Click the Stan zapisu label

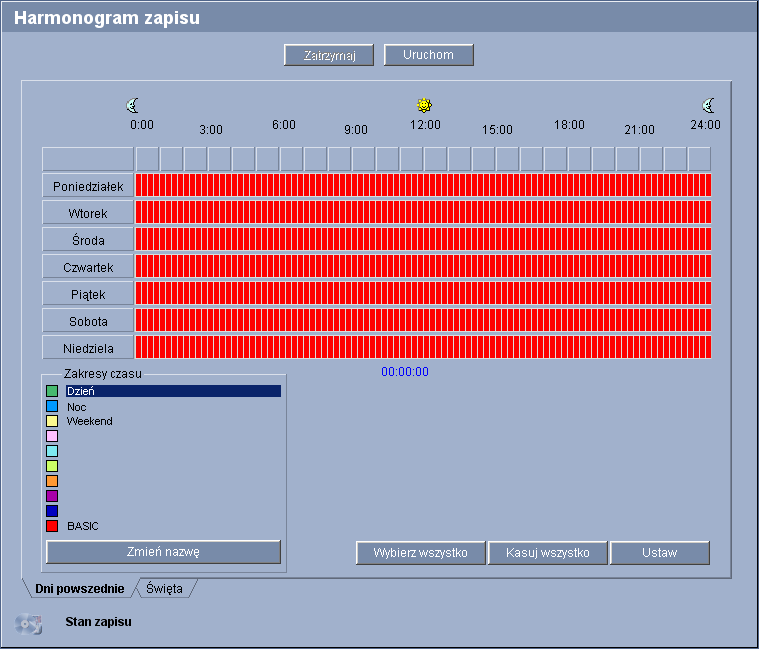(98, 622)
